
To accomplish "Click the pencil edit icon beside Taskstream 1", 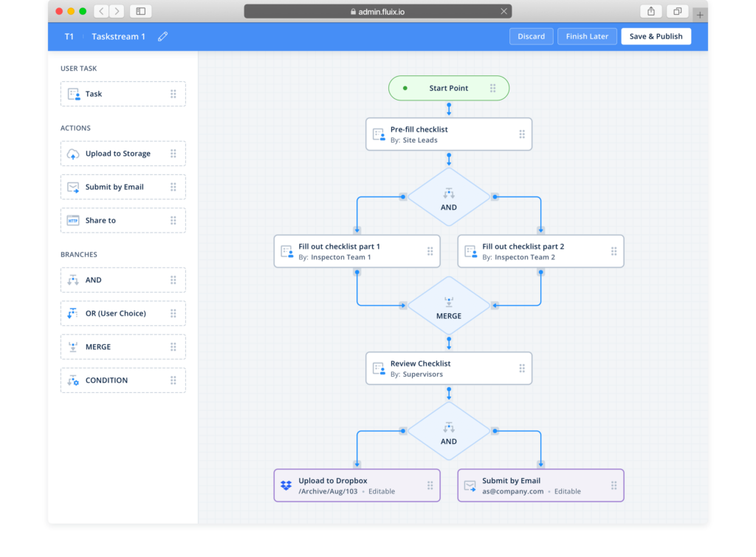I will pos(162,36).
